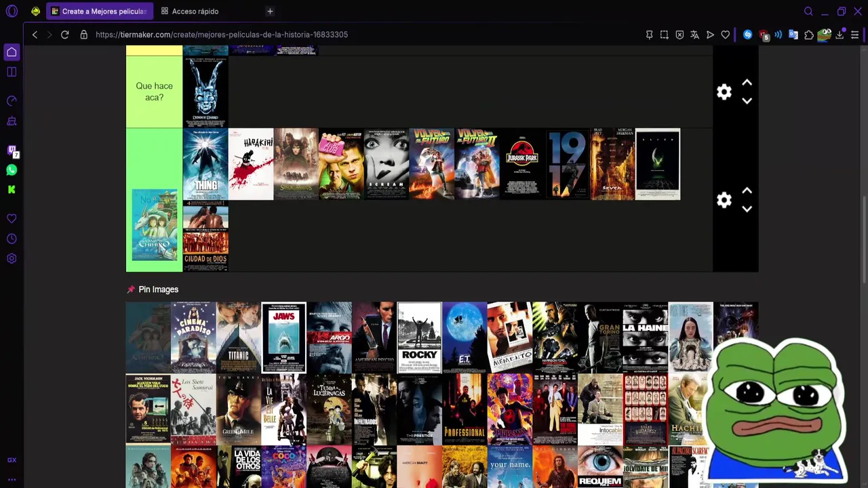Image resolution: width=868 pixels, height=488 pixels.
Task: Open the Google Translate extension icon
Action: click(x=793, y=35)
